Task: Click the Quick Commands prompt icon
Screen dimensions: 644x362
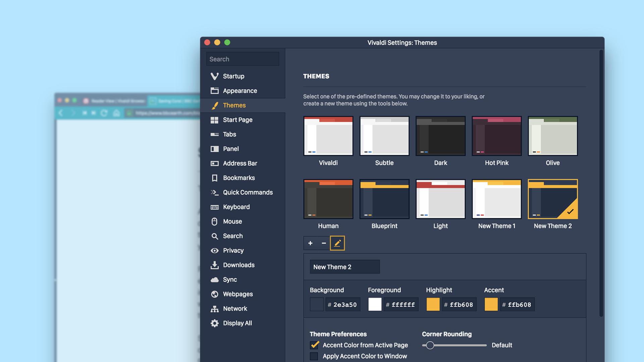Action: click(x=215, y=192)
